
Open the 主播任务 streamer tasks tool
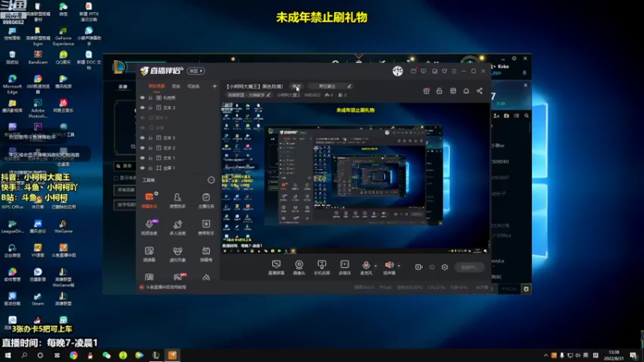click(x=206, y=200)
